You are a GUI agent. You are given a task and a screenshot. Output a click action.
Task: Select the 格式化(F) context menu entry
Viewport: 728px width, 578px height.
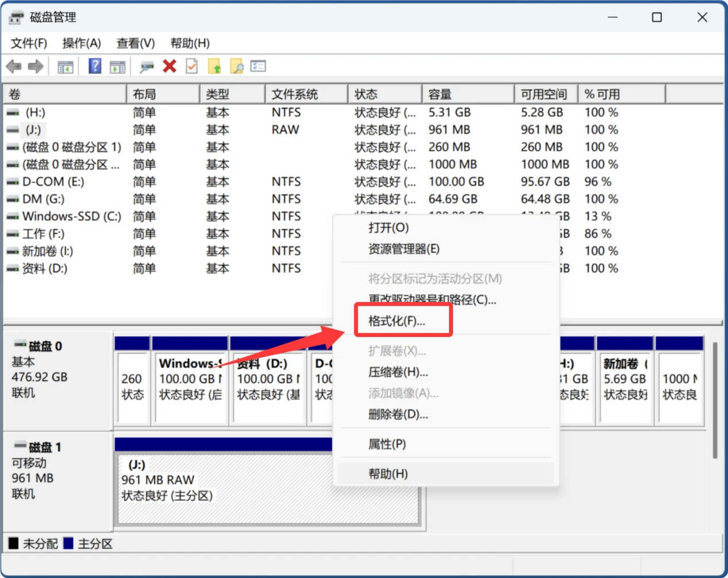tap(402, 320)
